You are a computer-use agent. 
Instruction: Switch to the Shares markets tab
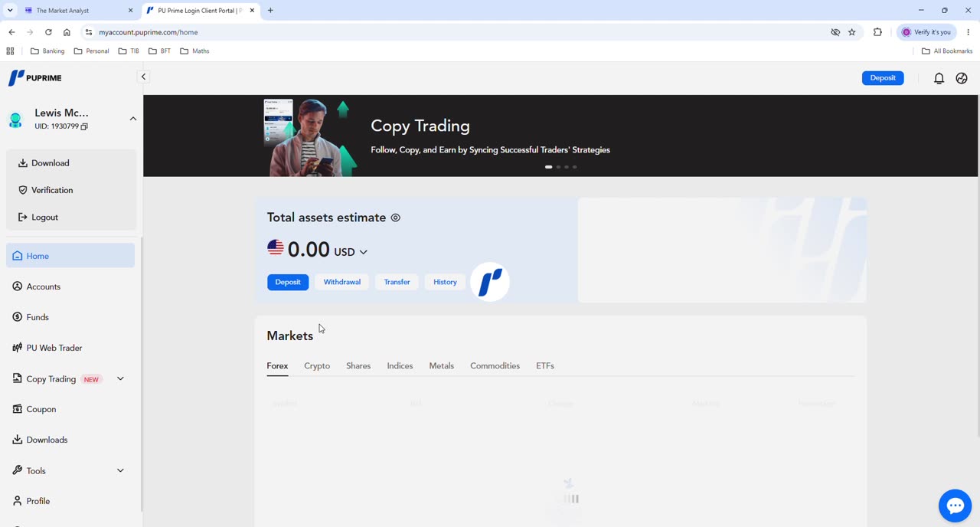[358, 366]
